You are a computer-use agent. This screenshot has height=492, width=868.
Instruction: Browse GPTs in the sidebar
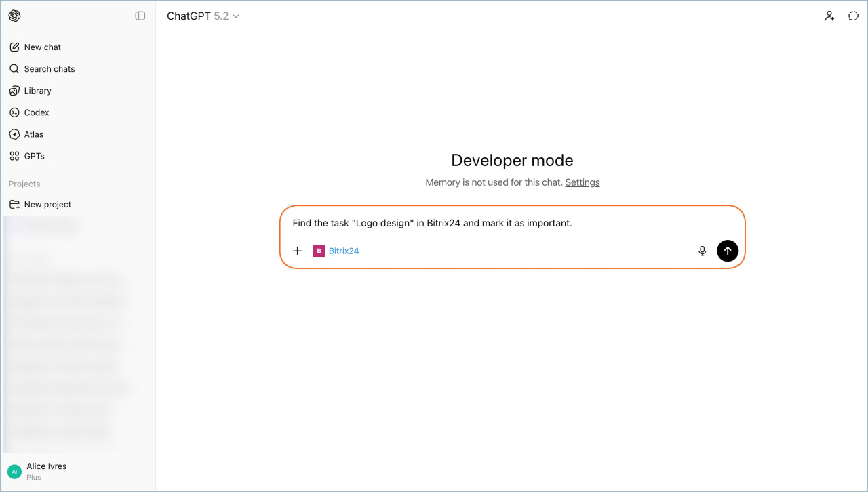[x=34, y=156]
